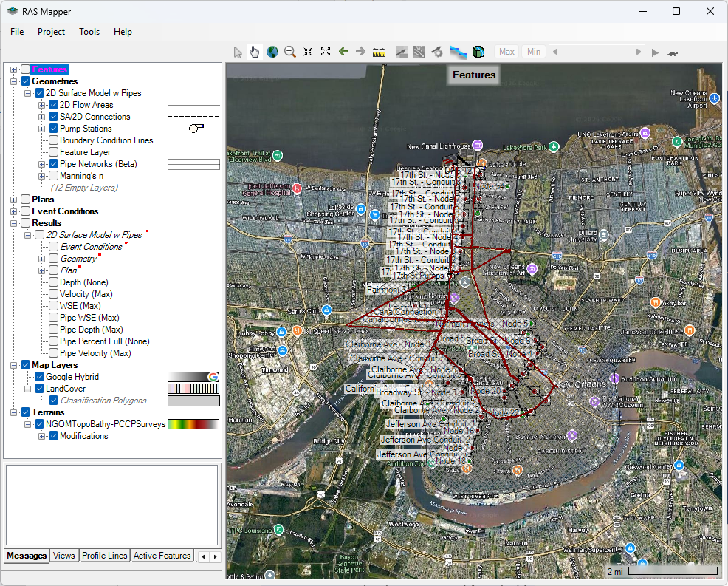728x586 pixels.
Task: Enable the Pipe WSE (Max) checkbox
Action: click(53, 318)
